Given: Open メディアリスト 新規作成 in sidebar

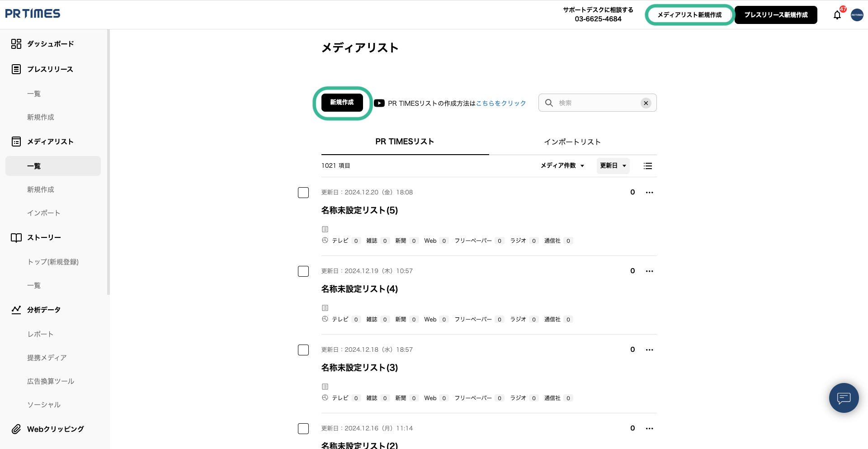Looking at the screenshot, I should 41,189.
